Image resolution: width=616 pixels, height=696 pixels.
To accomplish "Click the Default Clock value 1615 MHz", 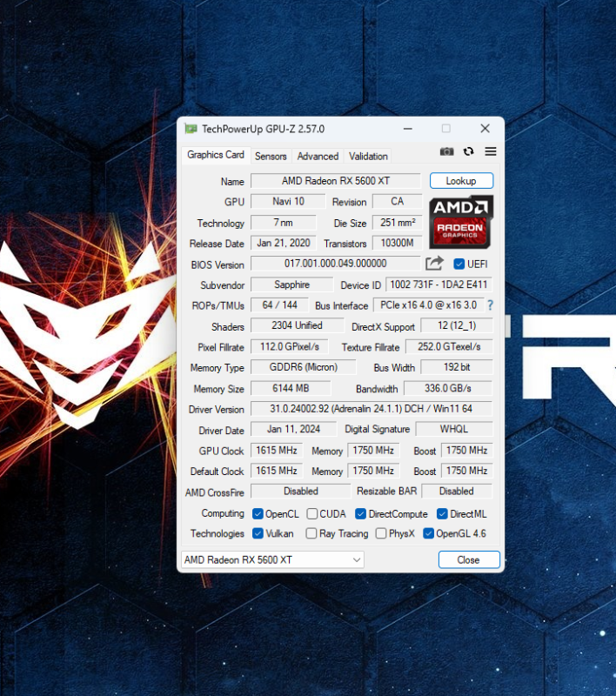I will click(277, 471).
